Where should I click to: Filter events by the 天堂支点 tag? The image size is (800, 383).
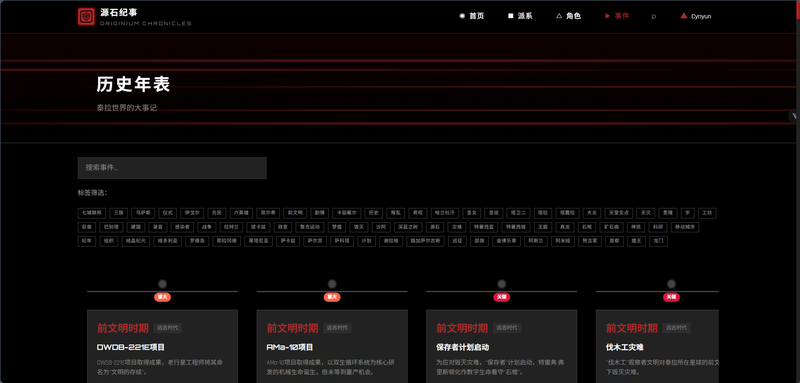619,213
